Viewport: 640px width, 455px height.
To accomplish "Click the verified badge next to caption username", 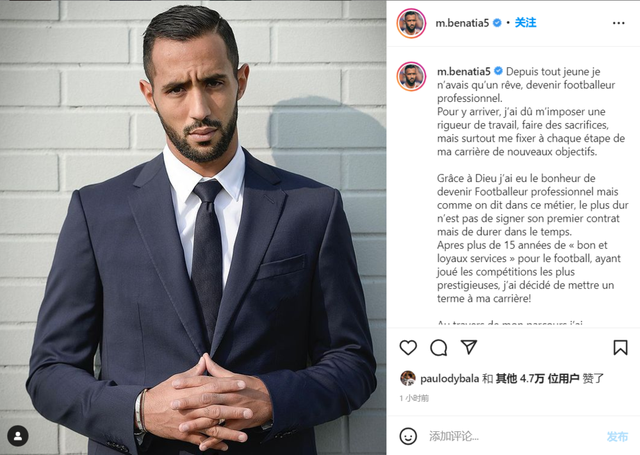I will click(498, 71).
